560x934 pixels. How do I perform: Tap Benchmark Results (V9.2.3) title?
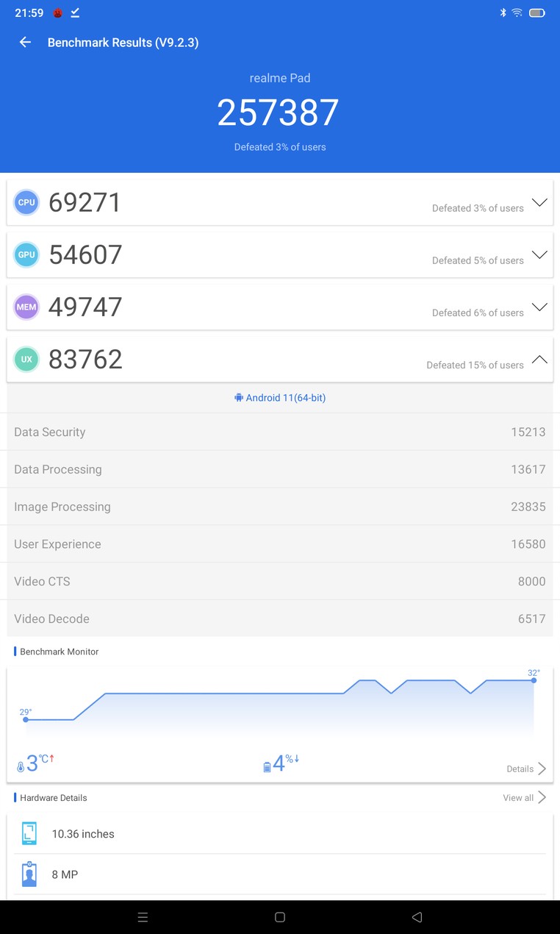click(123, 43)
